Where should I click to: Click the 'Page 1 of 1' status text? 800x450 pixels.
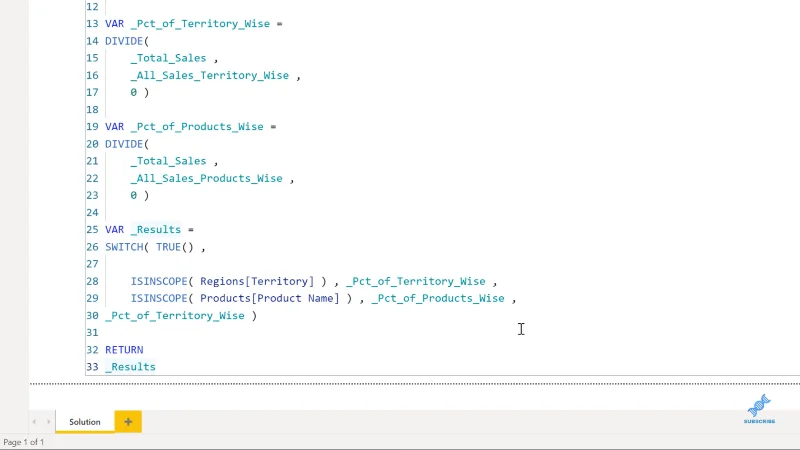pyautogui.click(x=23, y=442)
